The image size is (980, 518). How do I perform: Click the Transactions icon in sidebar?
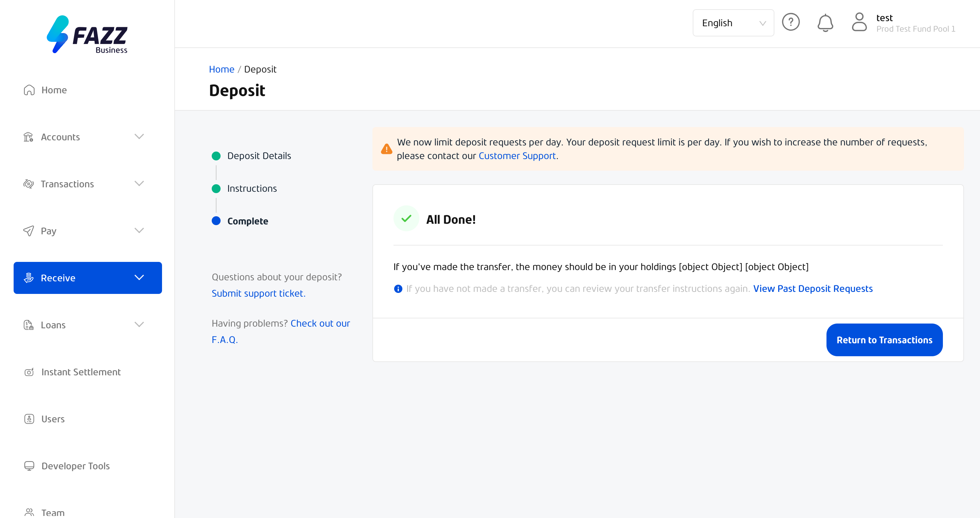tap(29, 184)
